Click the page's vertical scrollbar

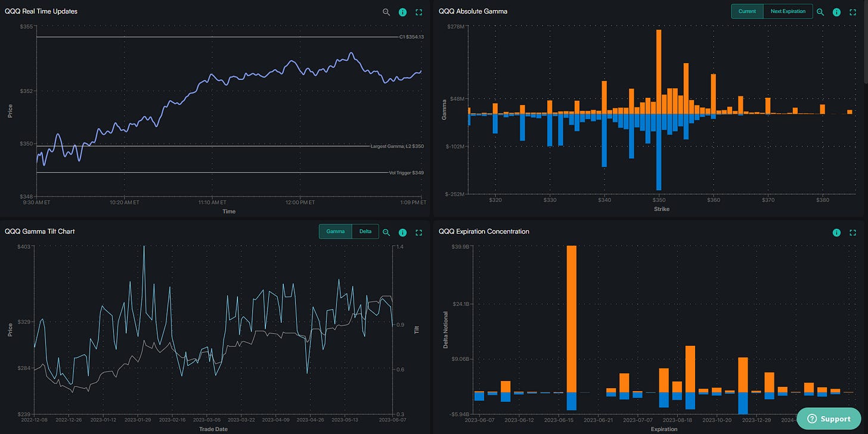point(864,42)
